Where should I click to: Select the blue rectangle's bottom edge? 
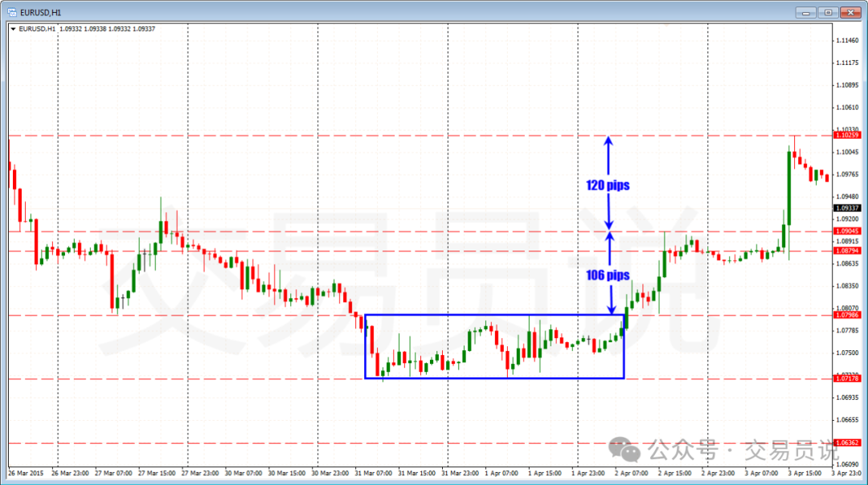click(494, 377)
